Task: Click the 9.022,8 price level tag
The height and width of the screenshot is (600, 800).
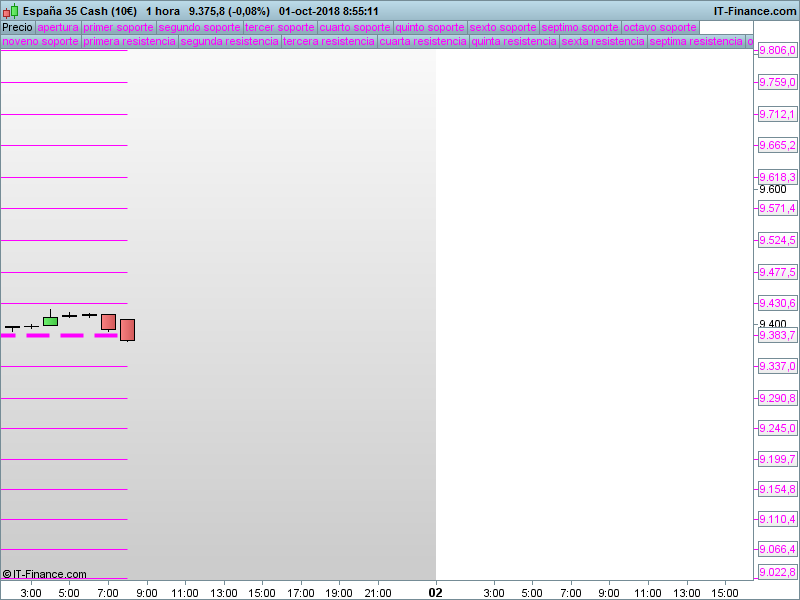Action: (777, 572)
